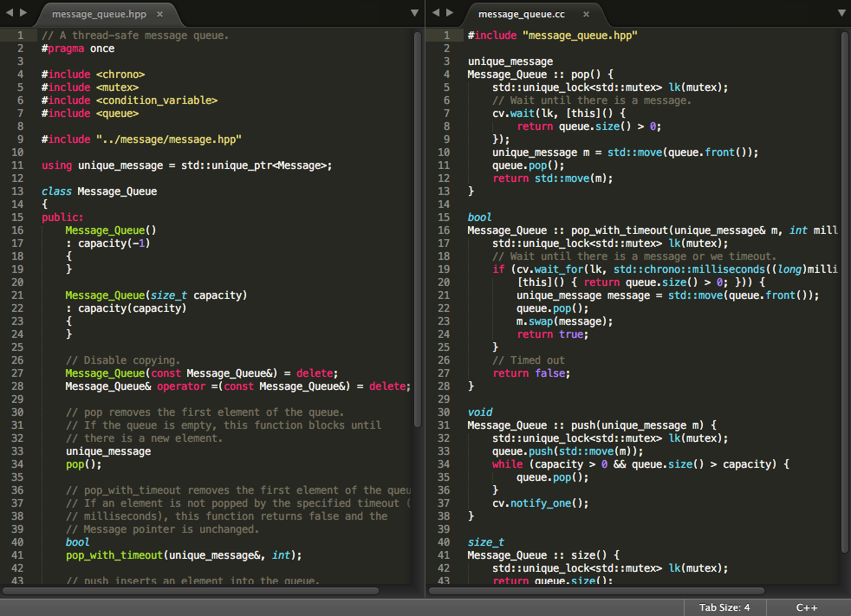Click left pane horizontal scrollbar
This screenshot has height=616, width=851.
coord(191,591)
